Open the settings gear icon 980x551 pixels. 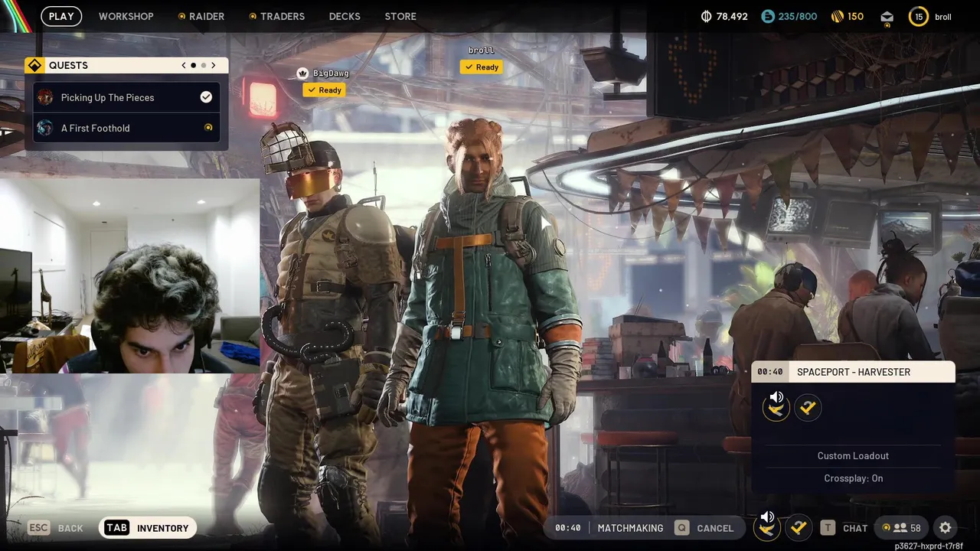tap(946, 528)
